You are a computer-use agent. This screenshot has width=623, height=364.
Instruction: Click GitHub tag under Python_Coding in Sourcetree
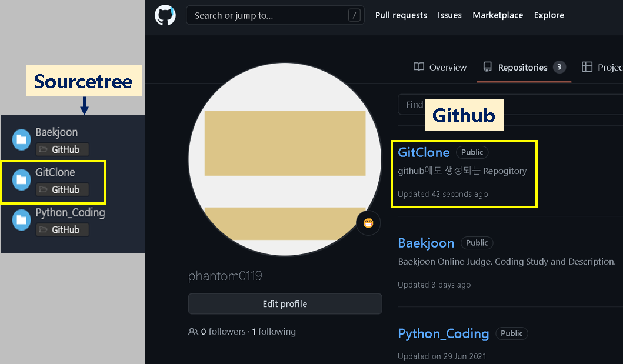tap(62, 230)
